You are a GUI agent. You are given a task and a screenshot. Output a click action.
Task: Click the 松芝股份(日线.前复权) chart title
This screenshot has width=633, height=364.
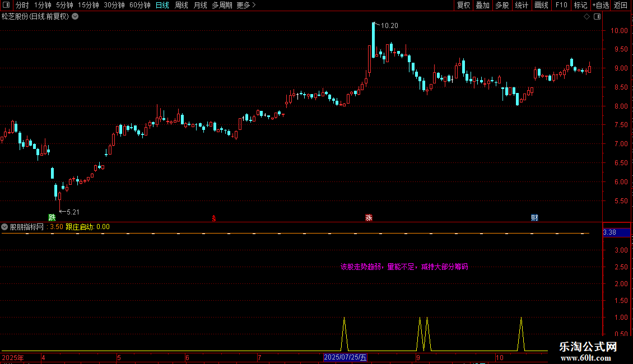tap(35, 17)
